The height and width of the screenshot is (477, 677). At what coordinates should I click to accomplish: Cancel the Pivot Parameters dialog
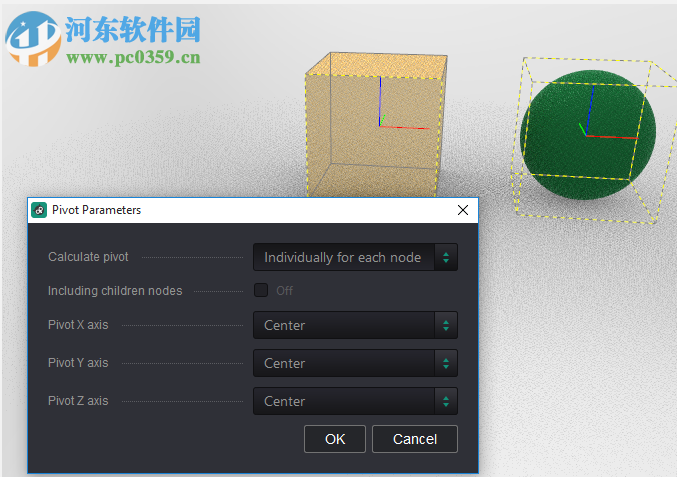(414, 439)
